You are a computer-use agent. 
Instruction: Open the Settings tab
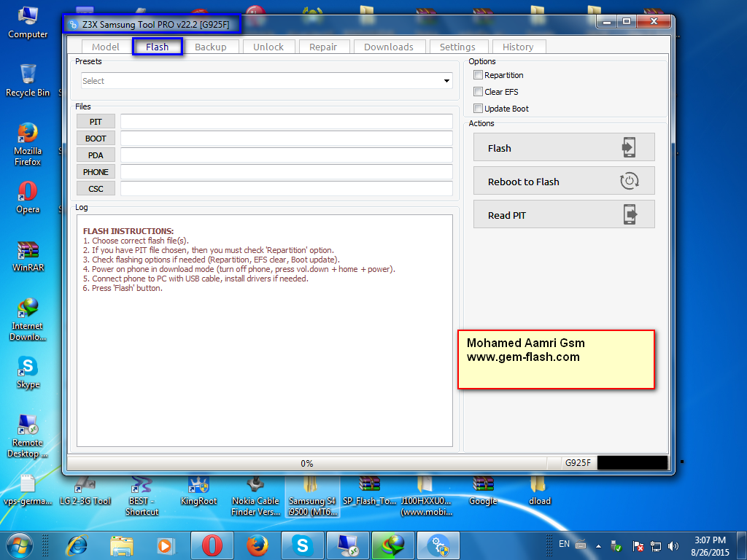[x=457, y=47]
